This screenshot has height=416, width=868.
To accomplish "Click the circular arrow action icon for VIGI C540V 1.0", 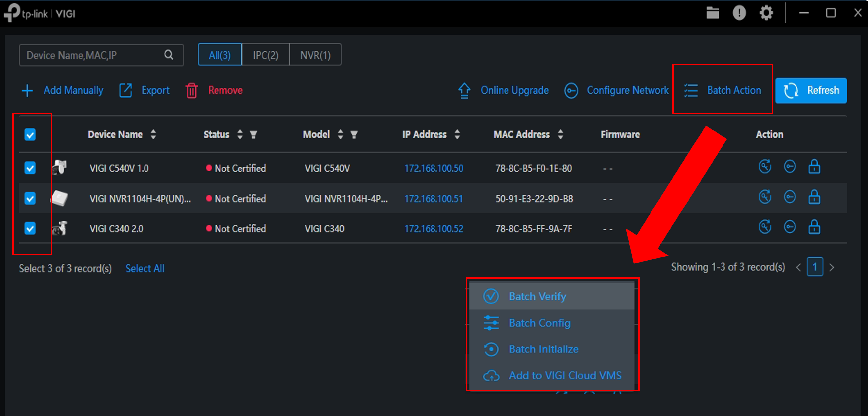I will pyautogui.click(x=765, y=166).
